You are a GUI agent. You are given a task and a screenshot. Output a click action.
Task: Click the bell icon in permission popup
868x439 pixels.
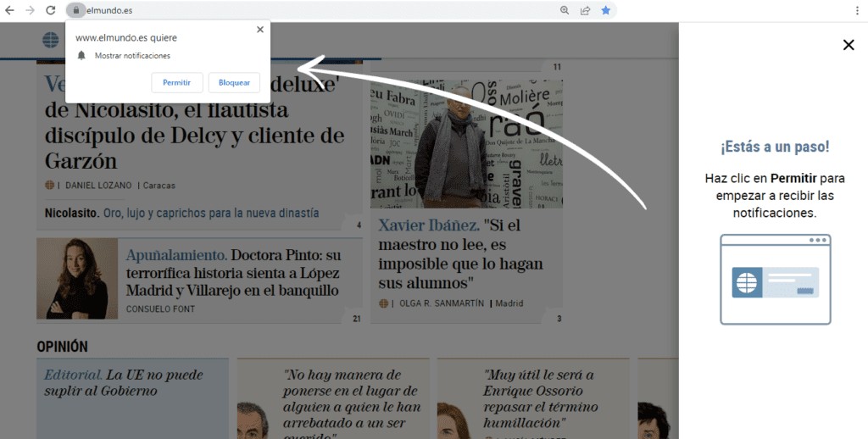(x=81, y=55)
